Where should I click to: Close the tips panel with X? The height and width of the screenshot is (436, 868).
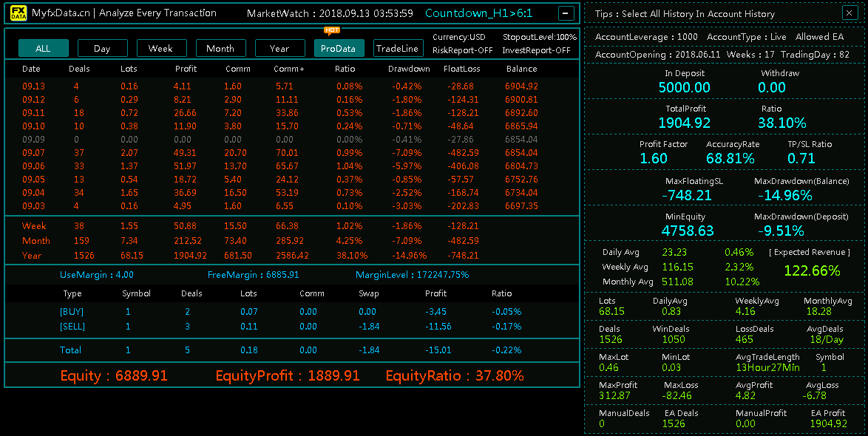pos(850,13)
